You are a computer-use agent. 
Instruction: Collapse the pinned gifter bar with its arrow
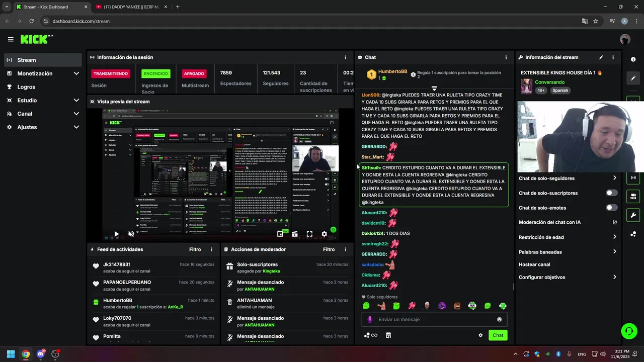click(434, 88)
